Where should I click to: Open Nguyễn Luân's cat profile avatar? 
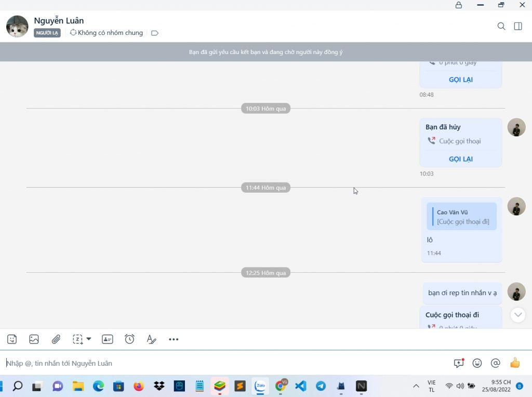[x=17, y=27]
